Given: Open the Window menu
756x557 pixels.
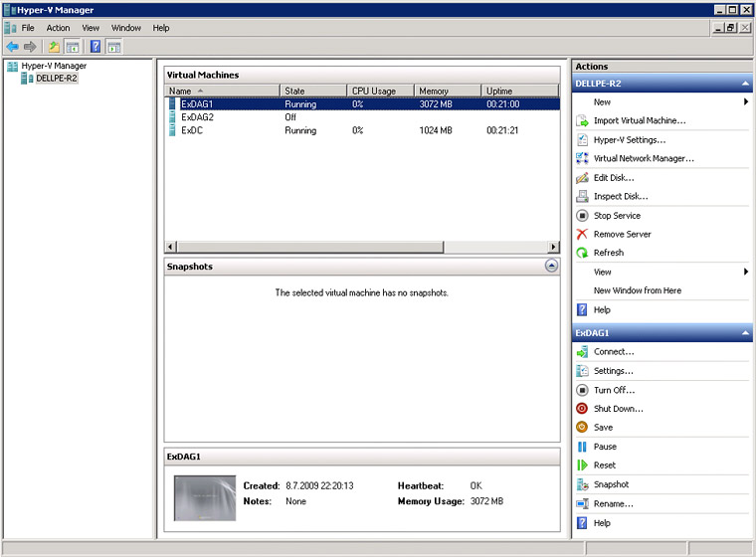Looking at the screenshot, I should [126, 28].
